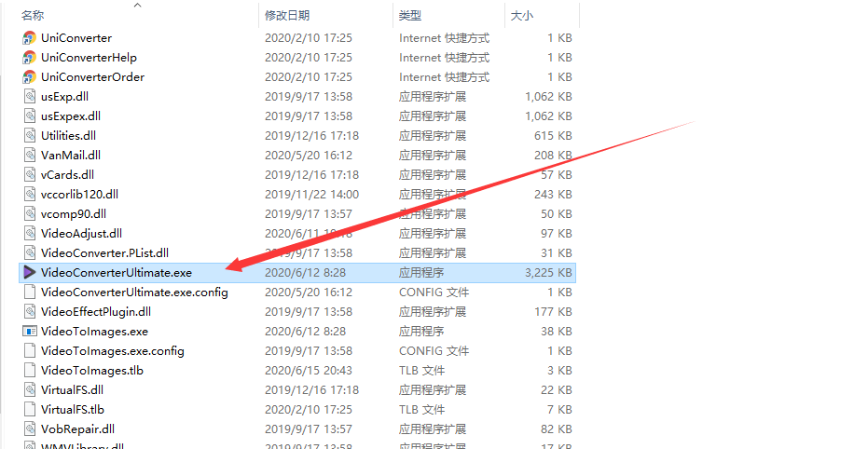Click the date 2020/6/15 20:43
Screen dimensions: 868x449
pyautogui.click(x=309, y=371)
